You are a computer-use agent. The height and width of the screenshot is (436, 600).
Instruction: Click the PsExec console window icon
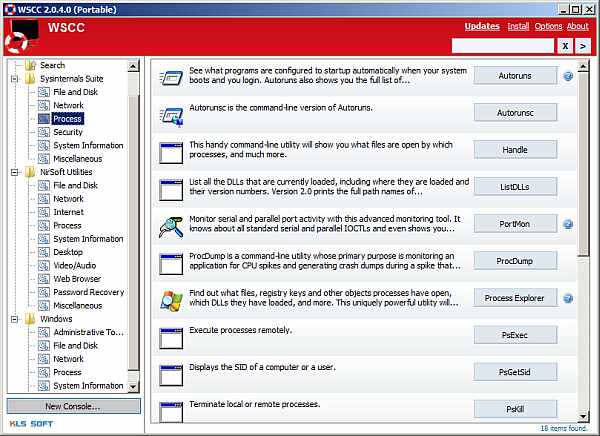tap(171, 338)
